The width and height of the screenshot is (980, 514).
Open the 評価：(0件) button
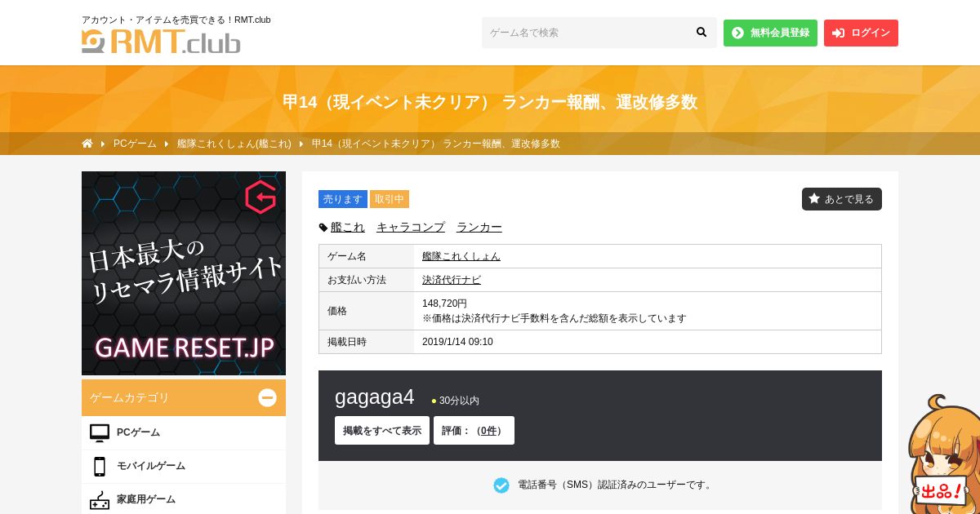(x=474, y=431)
